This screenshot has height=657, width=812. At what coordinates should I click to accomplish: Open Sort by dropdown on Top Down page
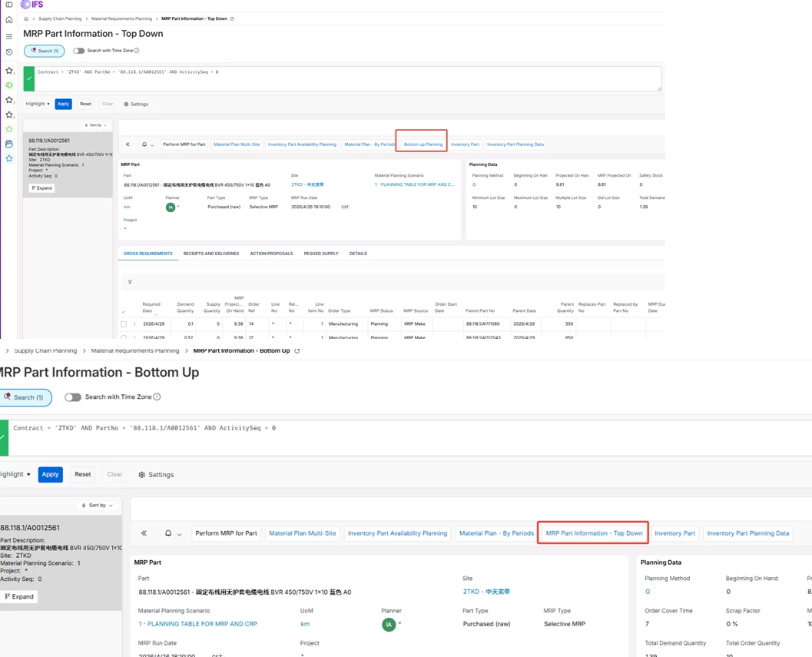[x=96, y=125]
